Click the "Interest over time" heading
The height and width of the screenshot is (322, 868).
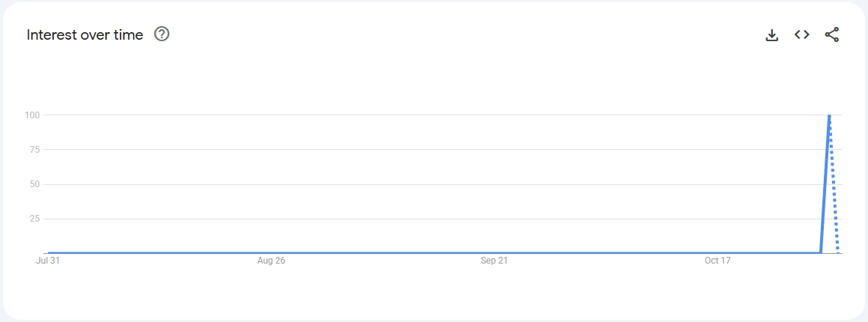pyautogui.click(x=85, y=34)
